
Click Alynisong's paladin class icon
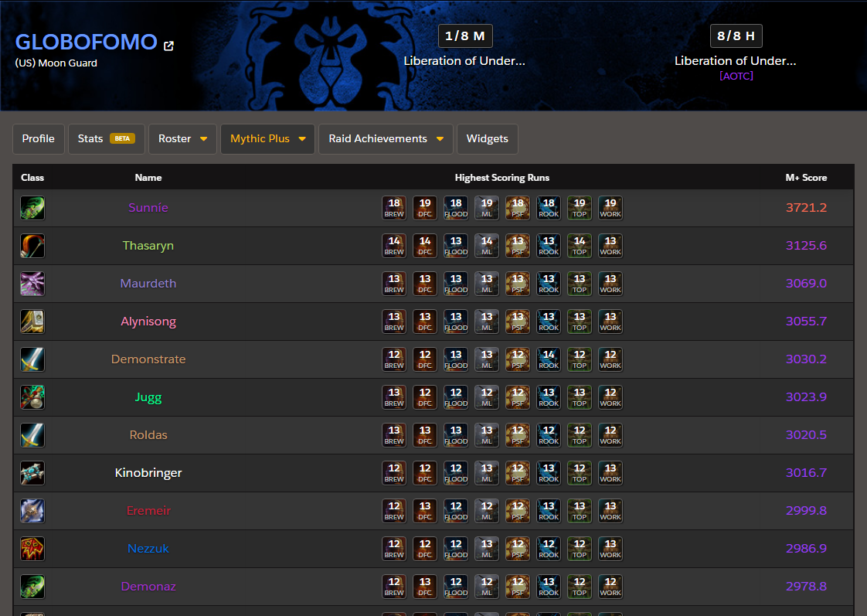coord(32,322)
